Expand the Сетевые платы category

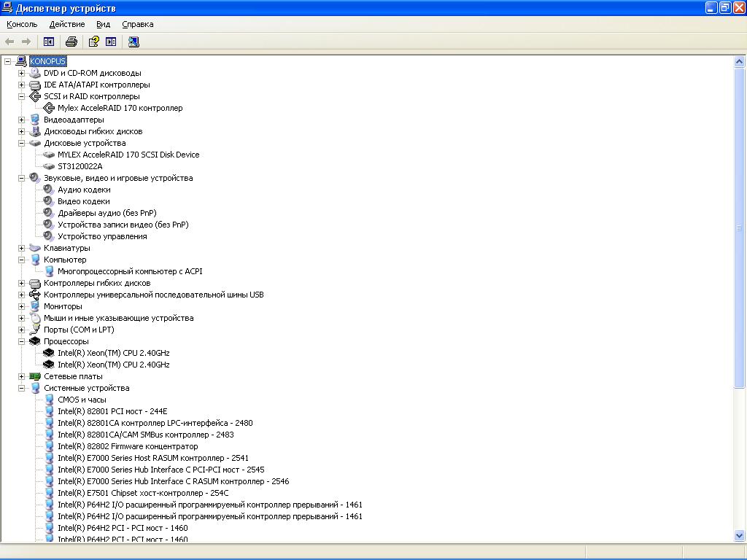click(x=22, y=376)
